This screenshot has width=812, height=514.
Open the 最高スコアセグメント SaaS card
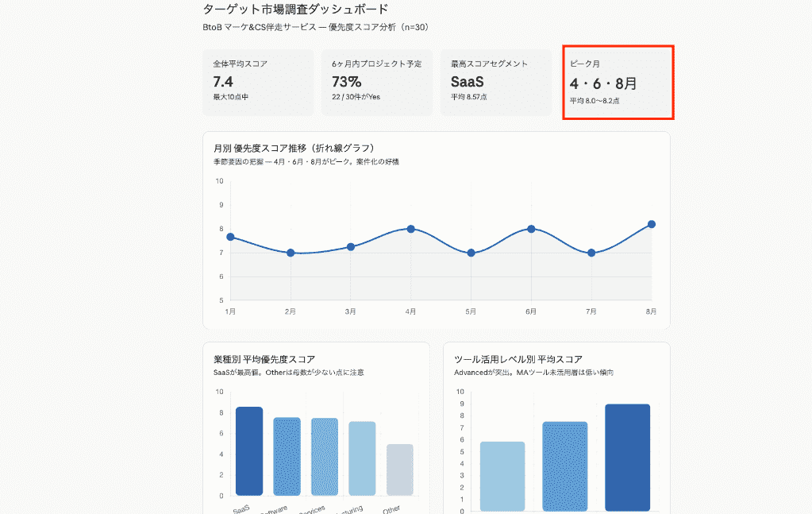pos(495,83)
